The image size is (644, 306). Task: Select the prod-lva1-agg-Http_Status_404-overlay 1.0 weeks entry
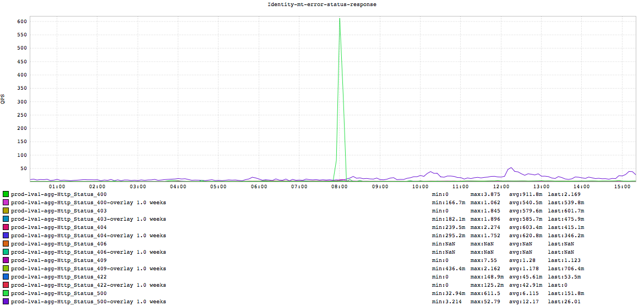point(88,236)
